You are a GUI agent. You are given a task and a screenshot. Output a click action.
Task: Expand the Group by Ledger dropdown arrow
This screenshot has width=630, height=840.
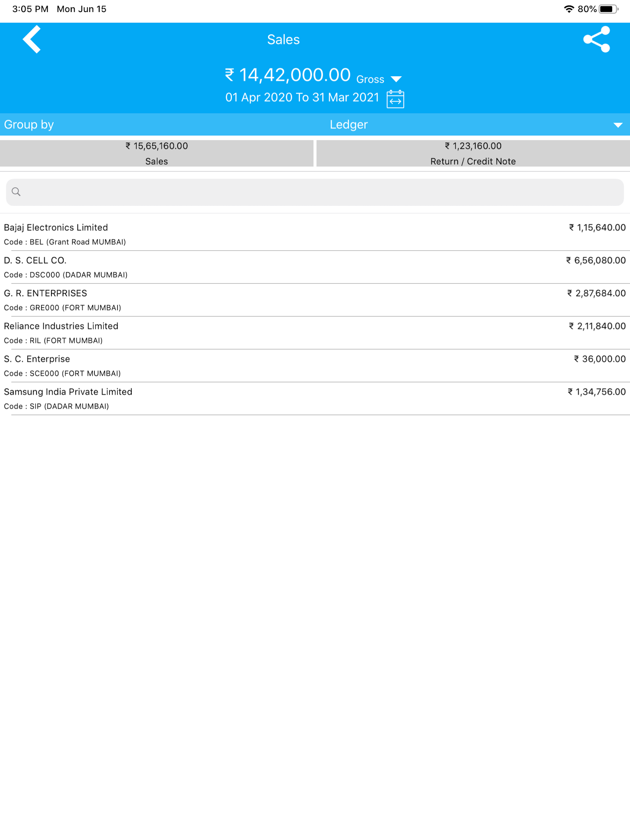tap(618, 125)
